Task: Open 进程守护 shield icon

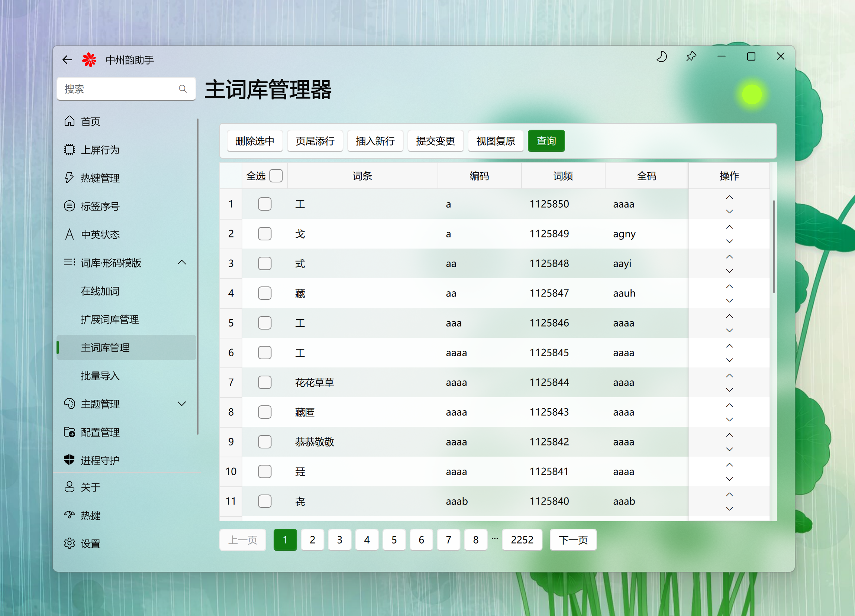Action: point(70,460)
